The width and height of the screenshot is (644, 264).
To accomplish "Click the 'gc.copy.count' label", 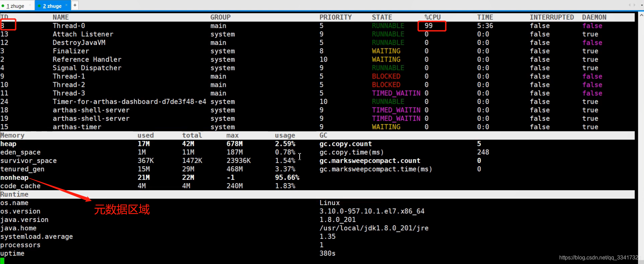I will (345, 144).
